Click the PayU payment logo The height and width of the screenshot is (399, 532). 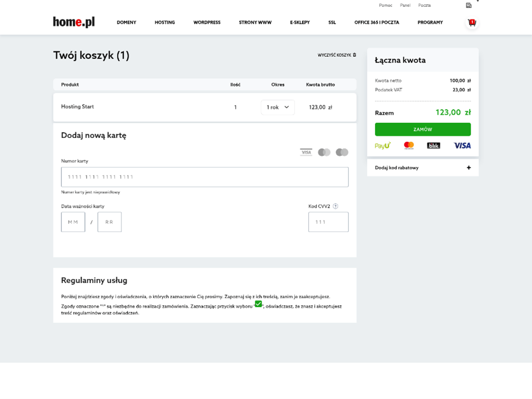pyautogui.click(x=383, y=146)
